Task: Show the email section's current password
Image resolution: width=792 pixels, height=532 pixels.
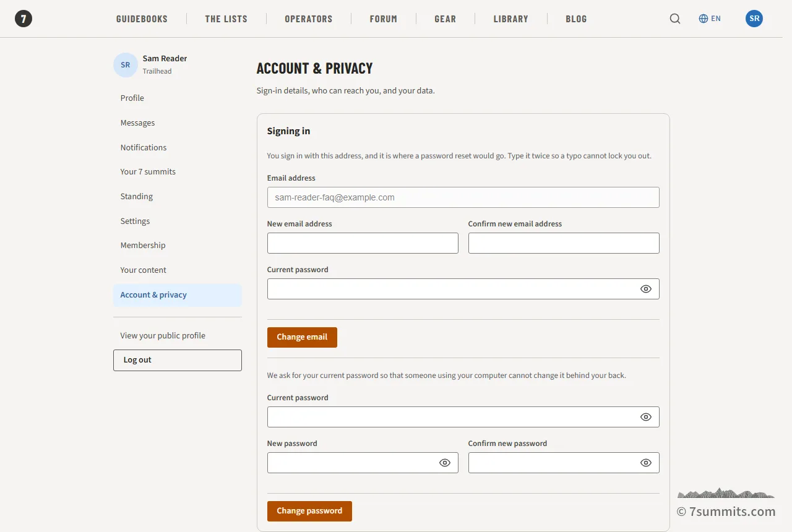Action: (646, 289)
